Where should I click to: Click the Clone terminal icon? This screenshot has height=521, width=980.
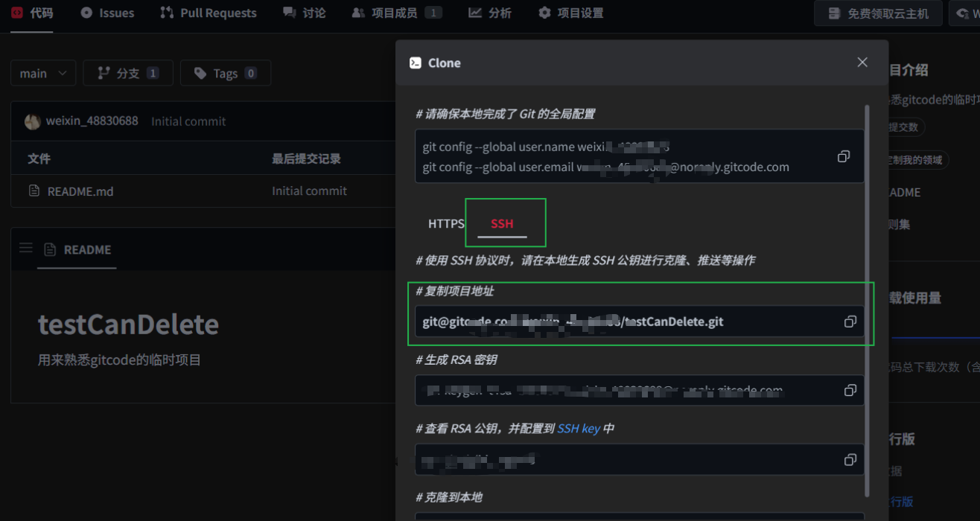click(x=416, y=63)
